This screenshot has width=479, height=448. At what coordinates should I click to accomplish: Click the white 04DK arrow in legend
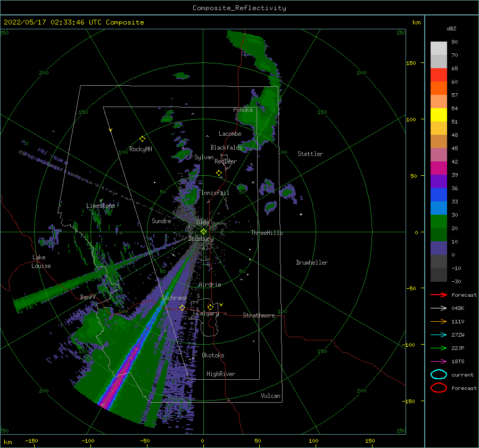click(439, 308)
